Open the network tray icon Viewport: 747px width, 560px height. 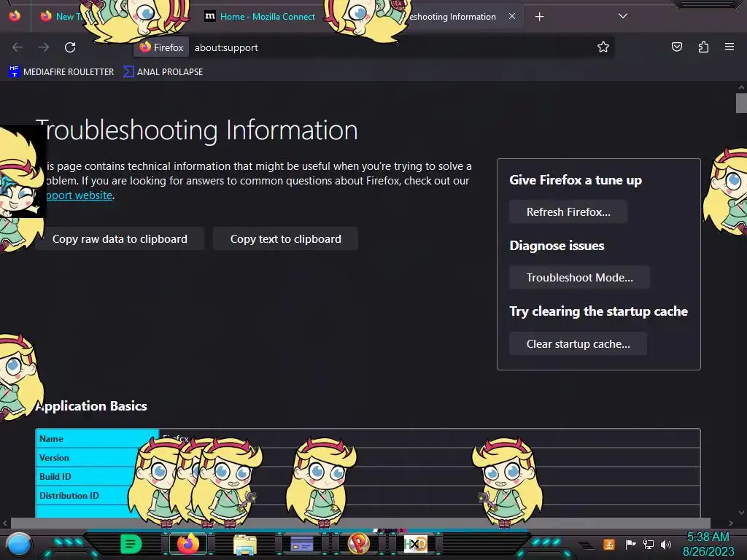pos(648,544)
